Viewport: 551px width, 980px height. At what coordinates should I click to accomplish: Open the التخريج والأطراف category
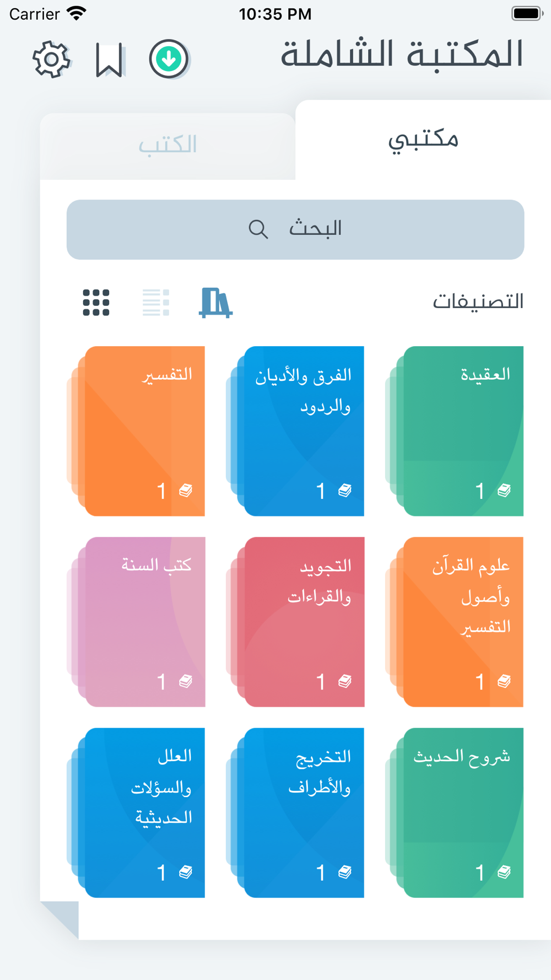tap(295, 812)
